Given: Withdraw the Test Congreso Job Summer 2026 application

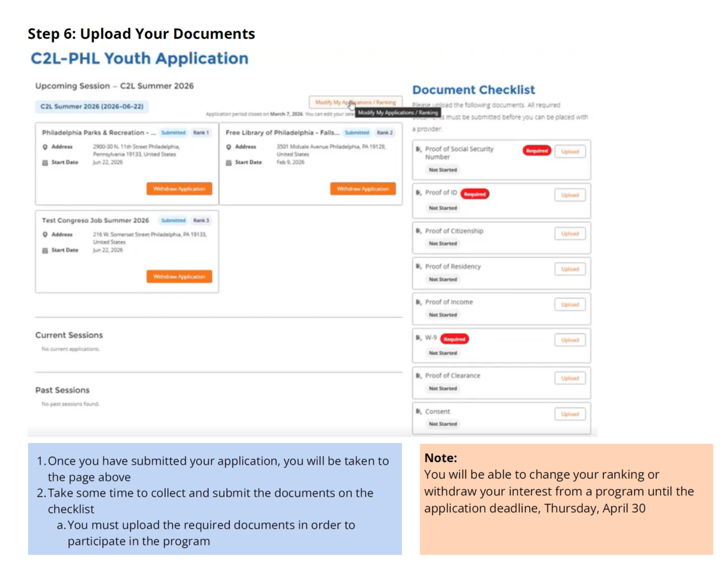Looking at the screenshot, I should (179, 276).
